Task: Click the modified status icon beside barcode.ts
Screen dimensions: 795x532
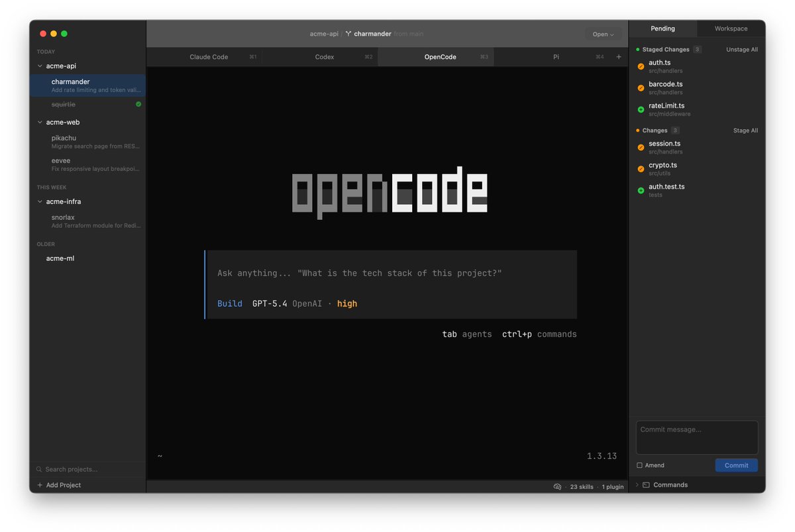Action: click(x=641, y=88)
